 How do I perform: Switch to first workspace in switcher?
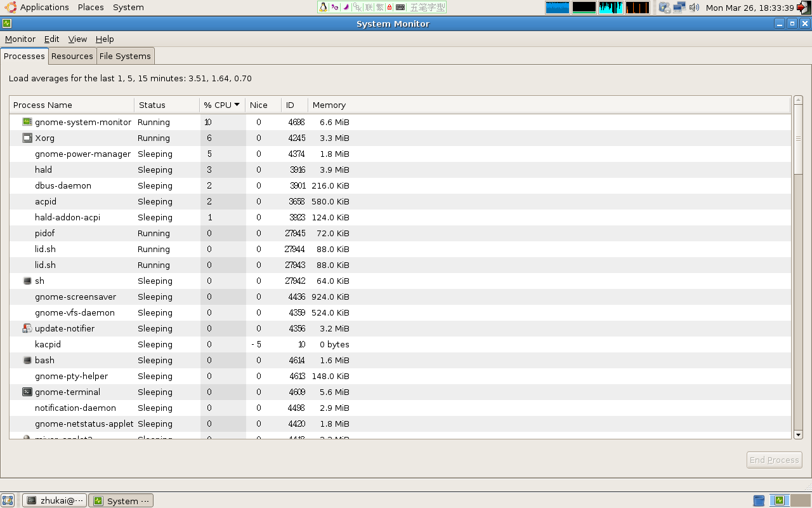[780, 500]
